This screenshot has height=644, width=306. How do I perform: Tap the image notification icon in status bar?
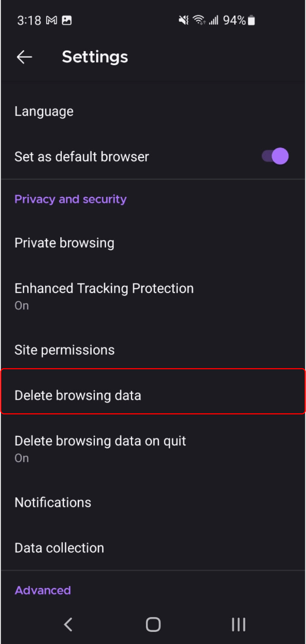(x=67, y=20)
